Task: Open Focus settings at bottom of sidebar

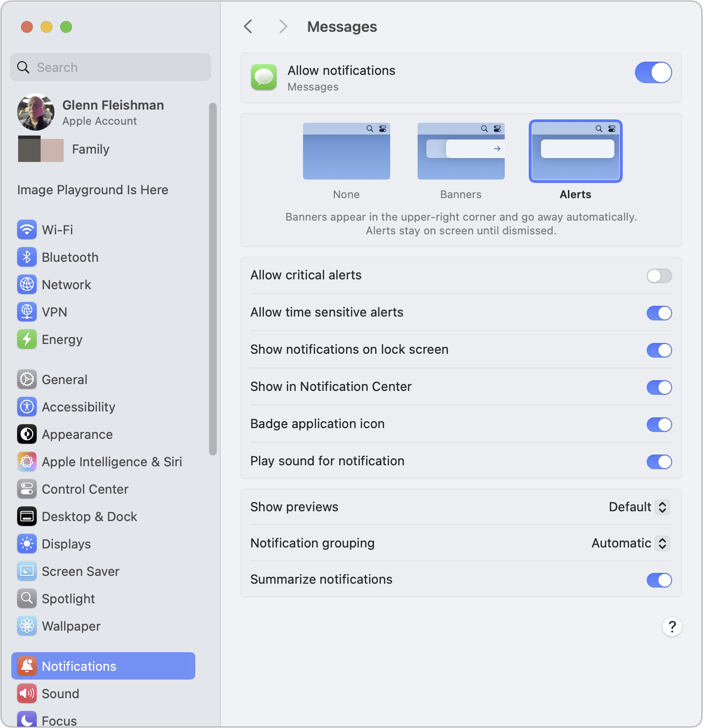Action: [61, 718]
